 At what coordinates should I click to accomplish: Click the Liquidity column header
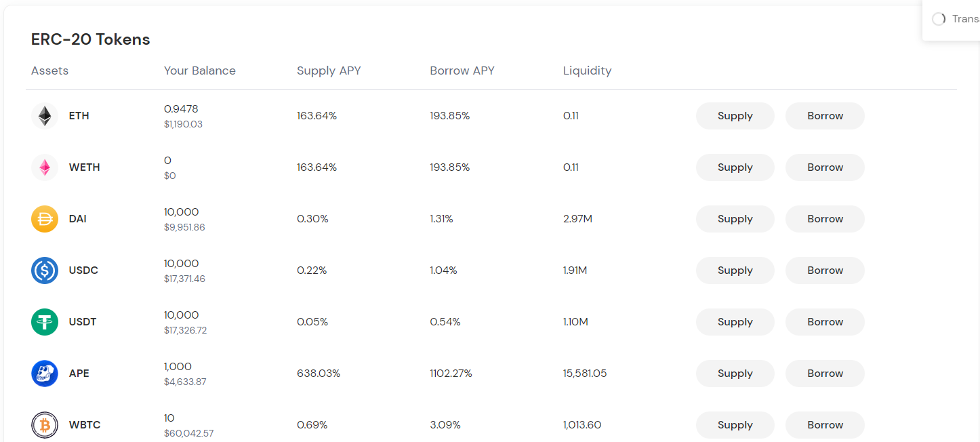coord(587,71)
